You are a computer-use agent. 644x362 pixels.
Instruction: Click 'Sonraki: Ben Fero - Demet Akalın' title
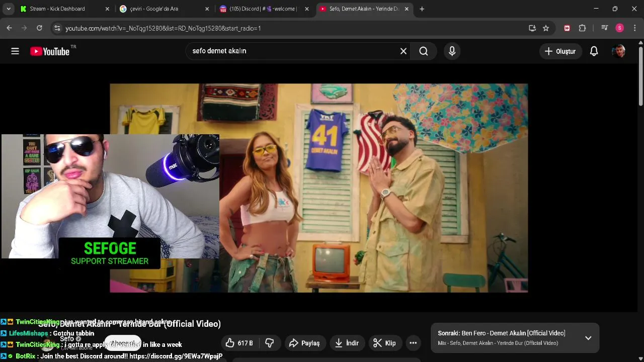(502, 333)
